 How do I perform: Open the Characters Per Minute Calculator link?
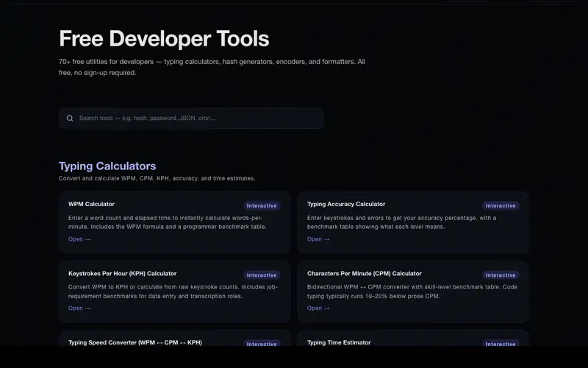[x=318, y=308]
